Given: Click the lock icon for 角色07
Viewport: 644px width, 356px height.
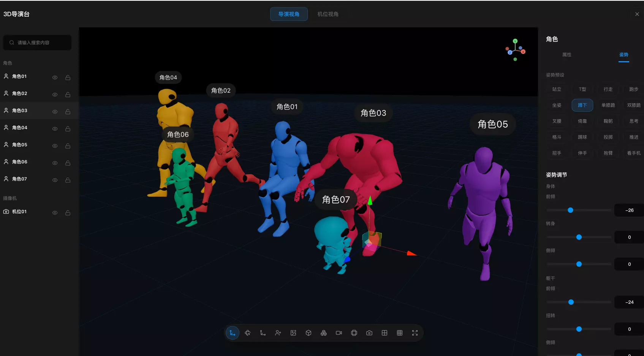Looking at the screenshot, I should coord(68,180).
